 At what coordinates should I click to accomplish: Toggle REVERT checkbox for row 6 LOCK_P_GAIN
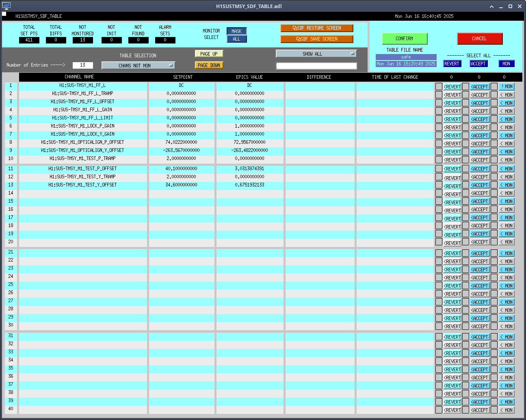click(x=439, y=127)
